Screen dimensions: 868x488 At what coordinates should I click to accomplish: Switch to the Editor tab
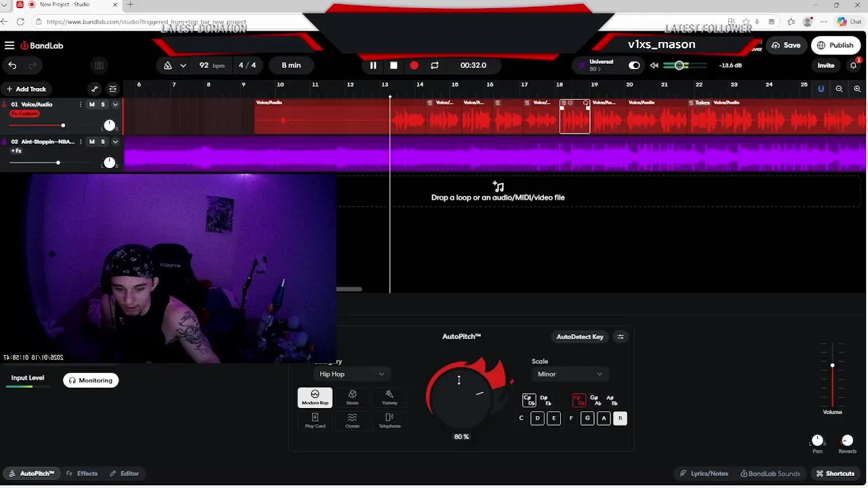[x=125, y=474]
